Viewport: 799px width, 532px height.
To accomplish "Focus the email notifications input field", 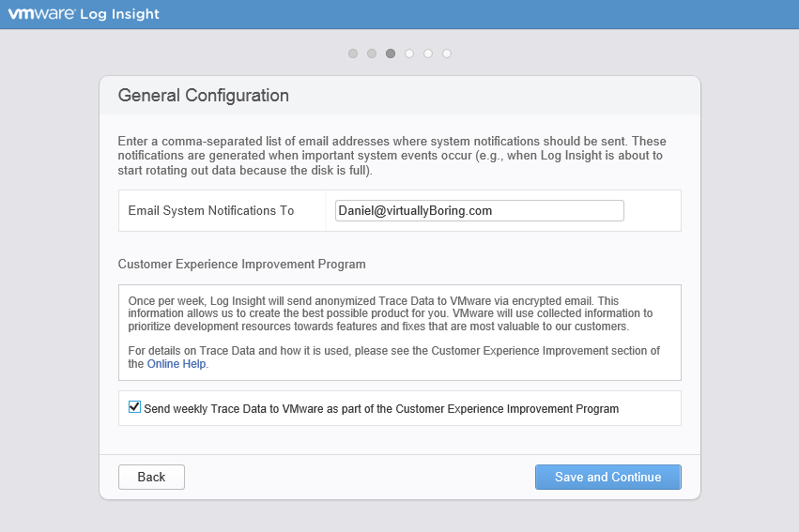I will pyautogui.click(x=479, y=211).
